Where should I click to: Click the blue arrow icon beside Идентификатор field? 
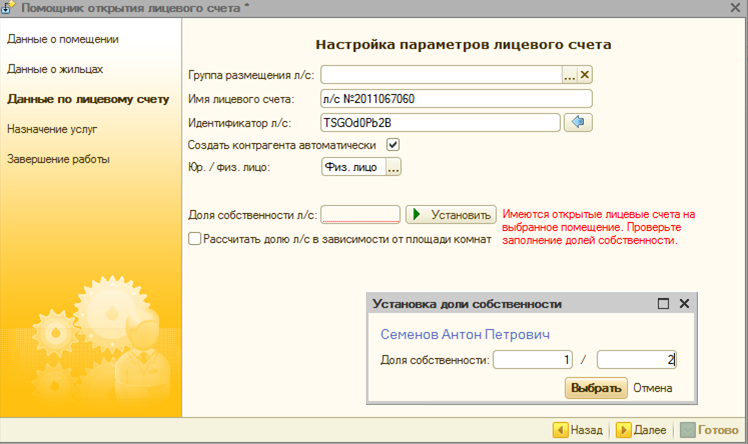tap(578, 122)
